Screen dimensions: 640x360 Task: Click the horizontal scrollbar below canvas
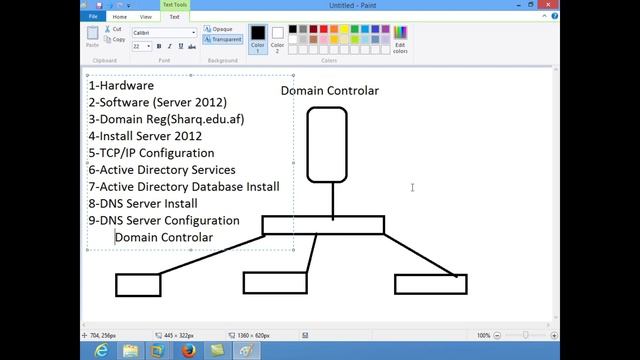[x=316, y=325]
